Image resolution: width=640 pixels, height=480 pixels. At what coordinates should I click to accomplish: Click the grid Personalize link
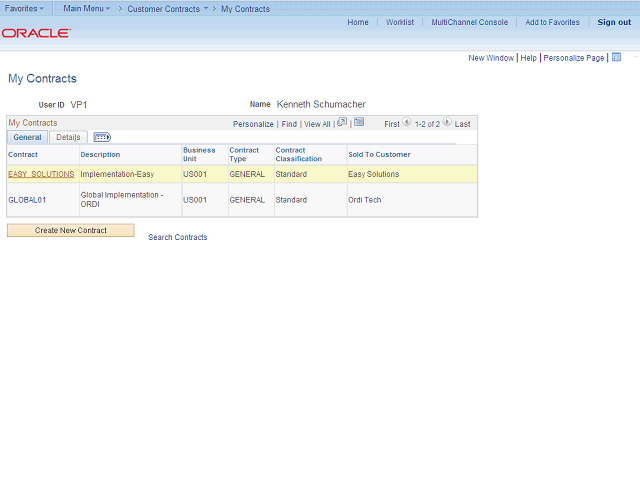click(253, 124)
